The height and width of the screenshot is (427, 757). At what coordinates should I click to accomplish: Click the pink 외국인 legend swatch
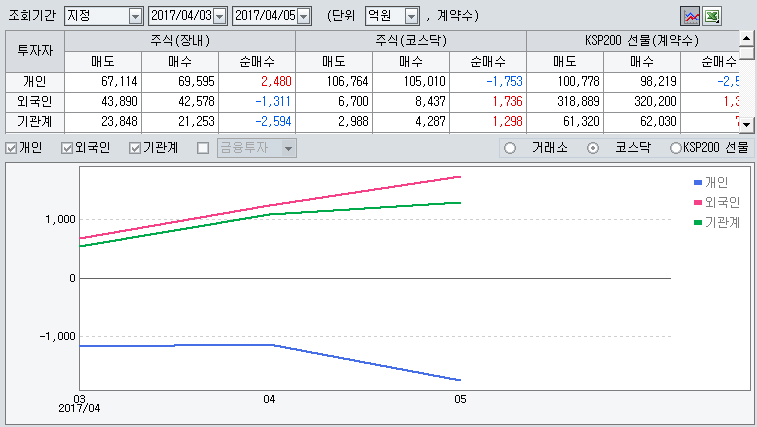(x=698, y=202)
